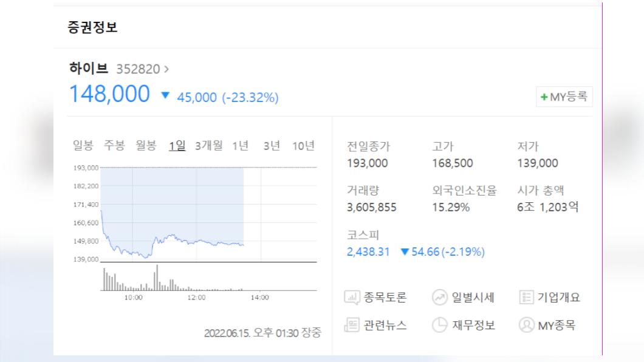
Task: Select the 1년 chart period
Action: (240, 145)
